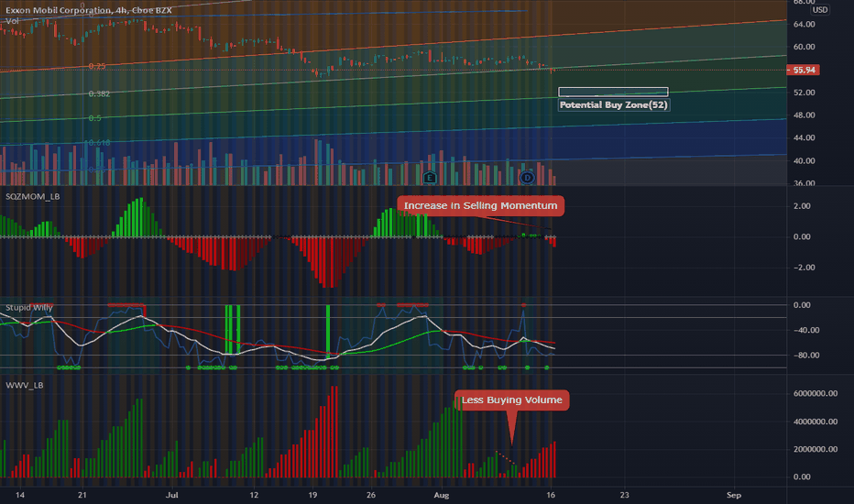Image resolution: width=854 pixels, height=504 pixels.
Task: Click the 'Jul' date on time axis
Action: coord(172,495)
